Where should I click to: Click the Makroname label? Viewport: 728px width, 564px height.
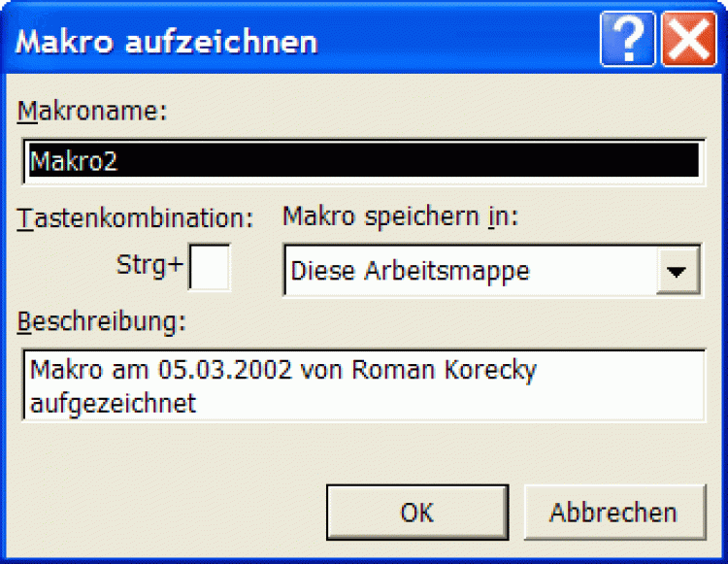click(93, 111)
